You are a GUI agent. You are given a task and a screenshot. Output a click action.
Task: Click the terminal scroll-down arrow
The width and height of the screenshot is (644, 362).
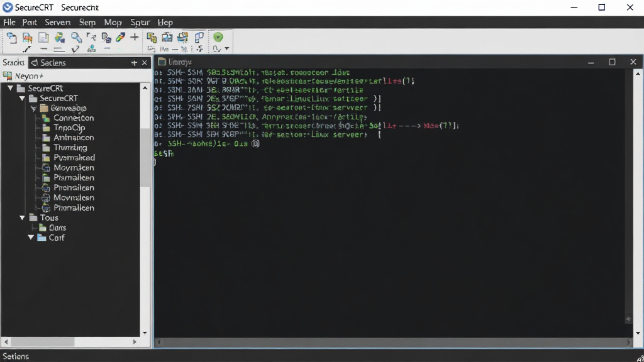[638, 333]
